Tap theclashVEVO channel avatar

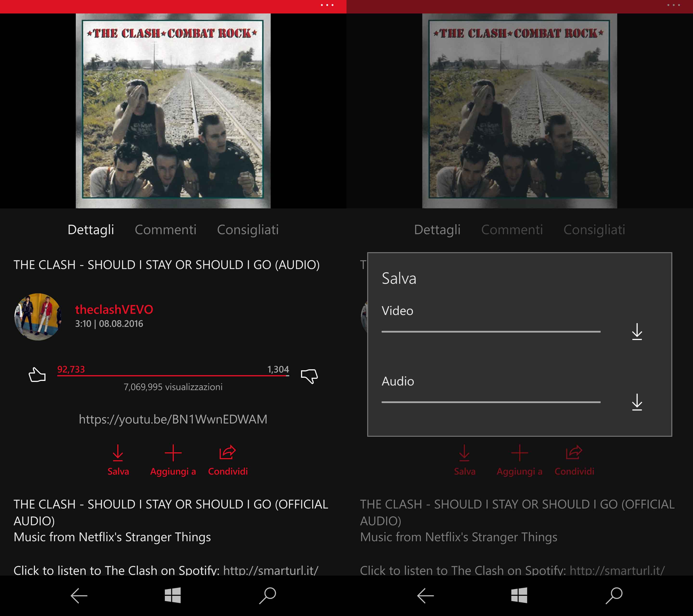click(x=38, y=317)
